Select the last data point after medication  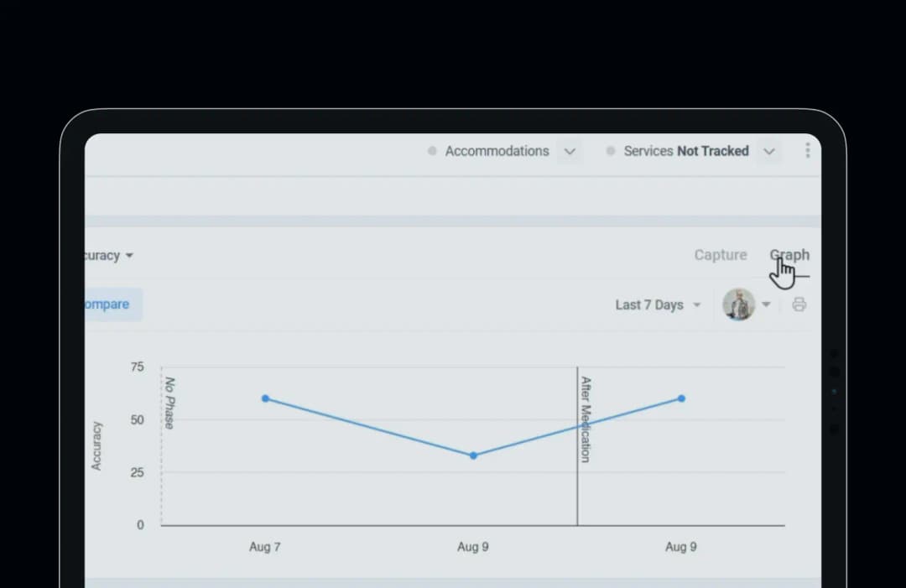[681, 398]
